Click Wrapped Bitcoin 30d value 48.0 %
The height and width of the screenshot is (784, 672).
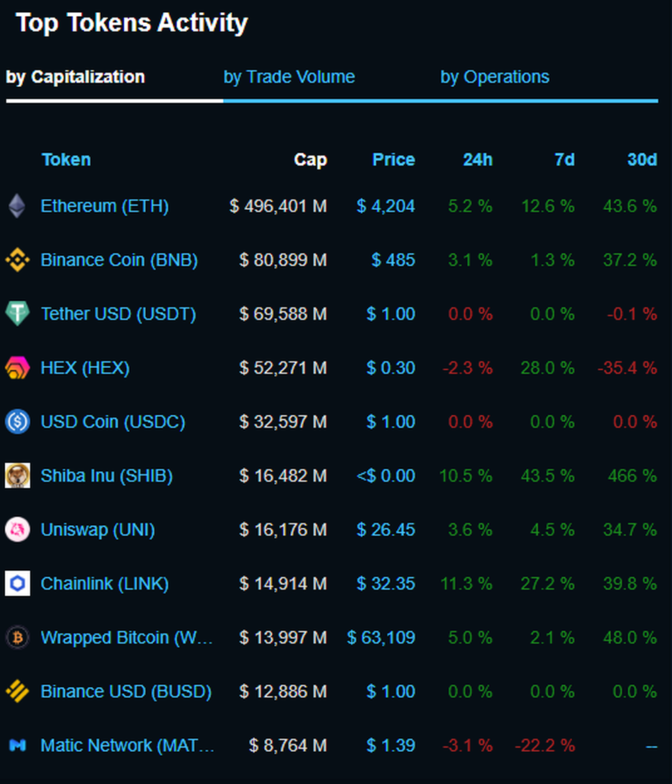point(630,638)
